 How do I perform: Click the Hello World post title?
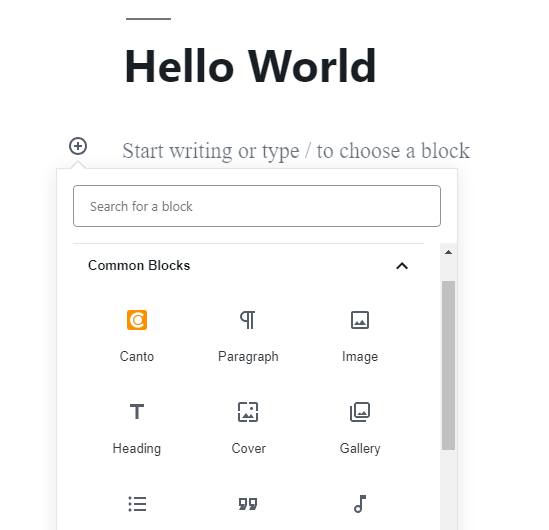click(x=250, y=66)
